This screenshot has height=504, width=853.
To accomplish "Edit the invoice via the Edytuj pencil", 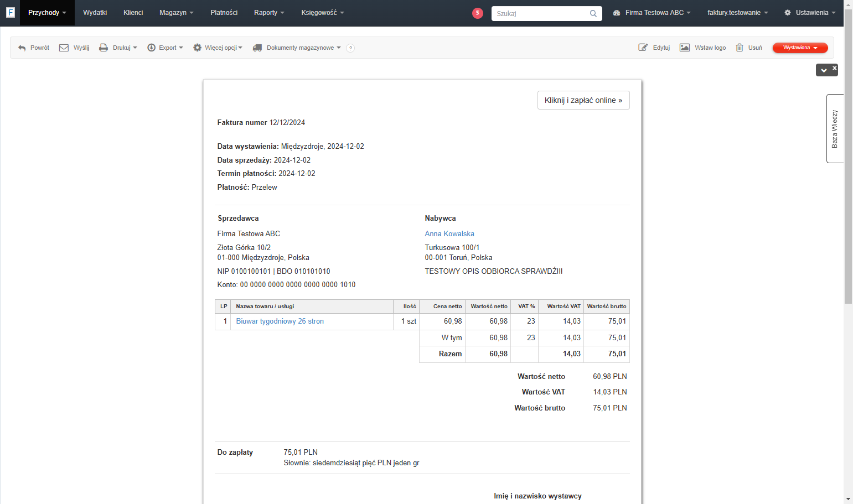I will pos(654,48).
